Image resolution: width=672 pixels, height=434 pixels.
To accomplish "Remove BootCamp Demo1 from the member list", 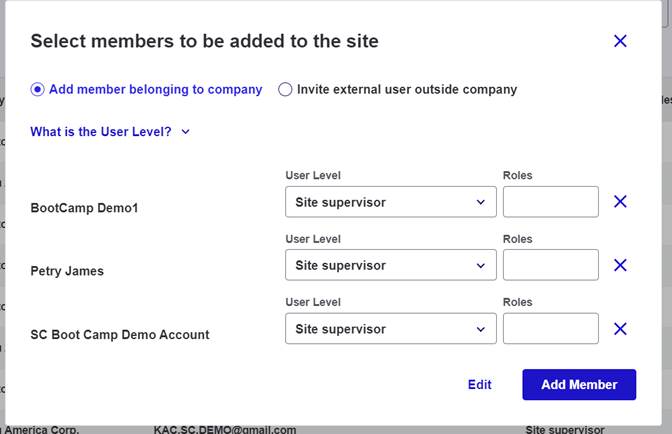I will click(620, 201).
